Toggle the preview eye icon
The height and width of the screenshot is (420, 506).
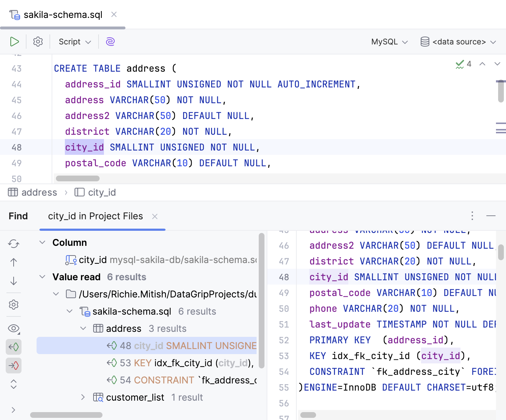14,328
